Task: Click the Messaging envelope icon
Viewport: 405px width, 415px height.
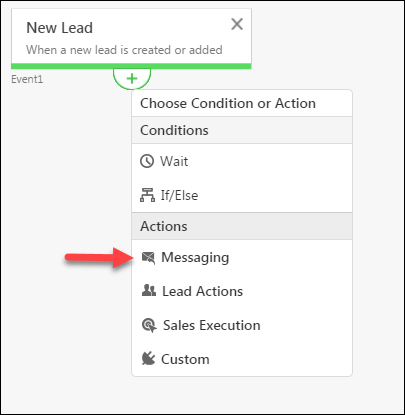Action: coord(148,258)
